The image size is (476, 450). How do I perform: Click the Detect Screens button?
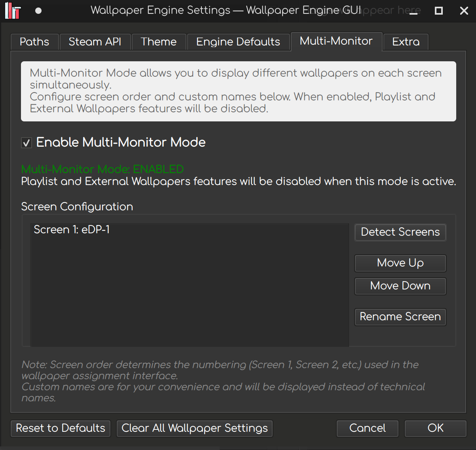click(x=400, y=232)
